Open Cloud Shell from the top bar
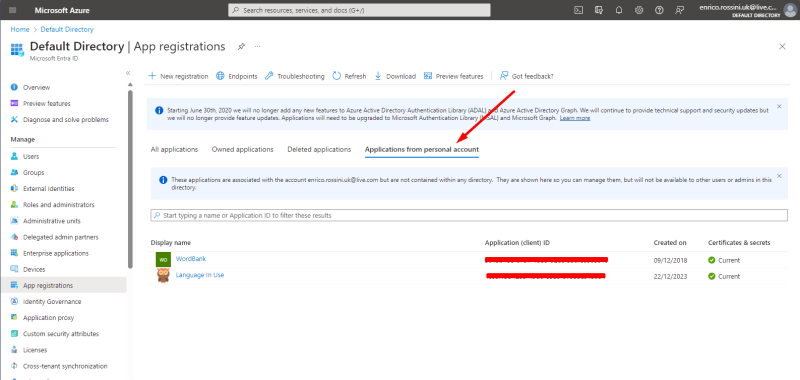This screenshot has height=380, width=800. [579, 10]
